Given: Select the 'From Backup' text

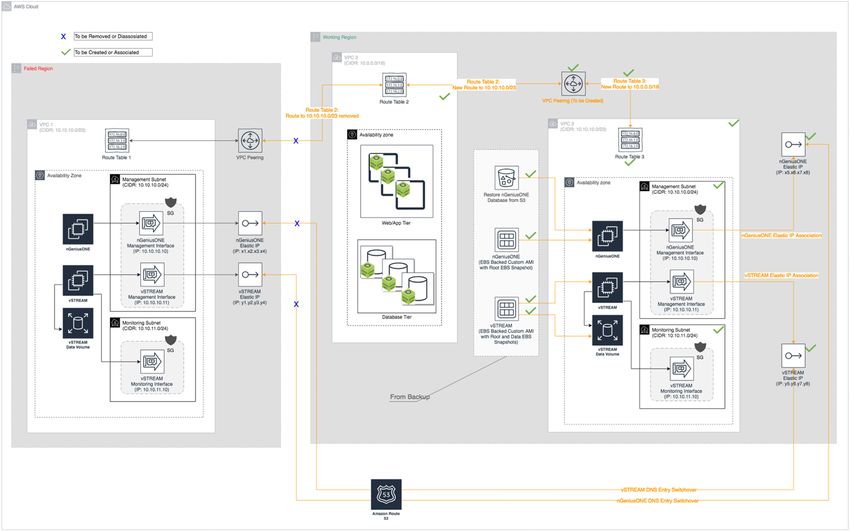Looking at the screenshot, I should [x=410, y=397].
